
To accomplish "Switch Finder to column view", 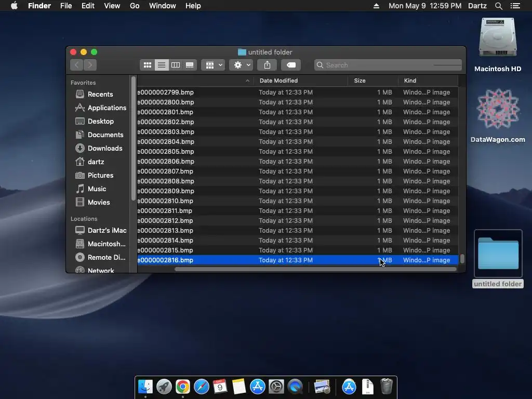I will 176,65.
